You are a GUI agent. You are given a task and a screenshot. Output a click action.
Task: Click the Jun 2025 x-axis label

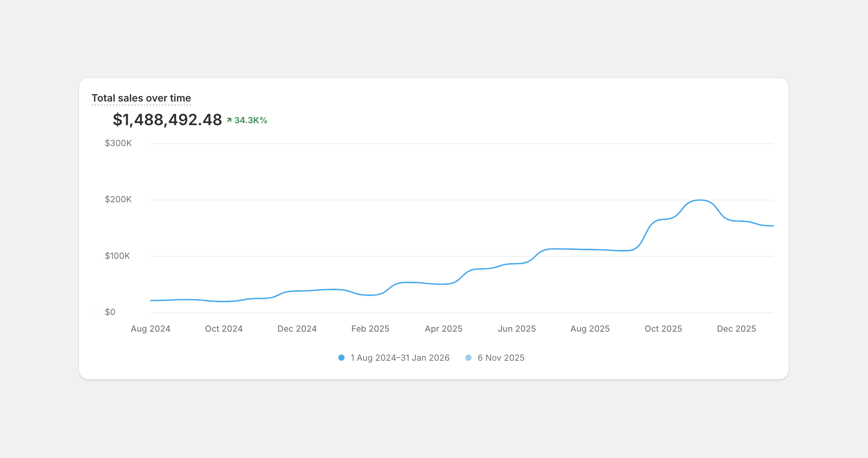[517, 329]
